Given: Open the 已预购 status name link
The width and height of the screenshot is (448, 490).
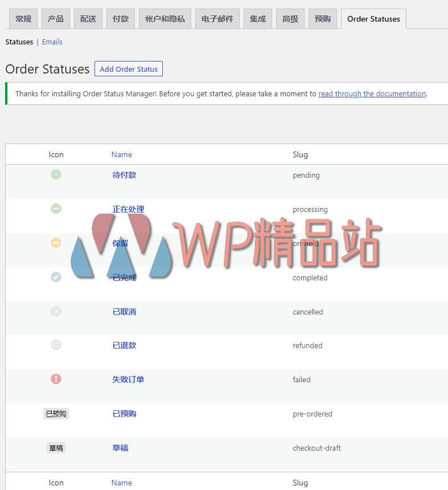Looking at the screenshot, I should (x=124, y=414).
